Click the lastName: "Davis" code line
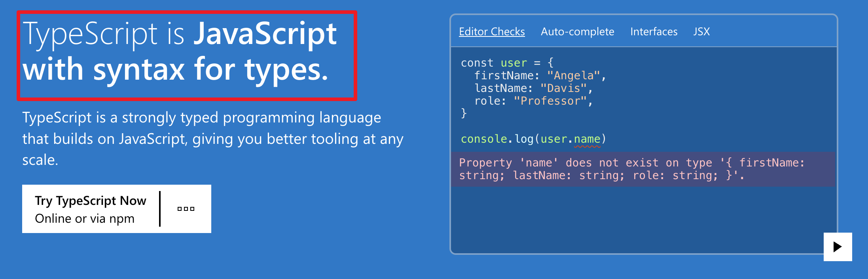868x279 pixels. click(x=533, y=88)
